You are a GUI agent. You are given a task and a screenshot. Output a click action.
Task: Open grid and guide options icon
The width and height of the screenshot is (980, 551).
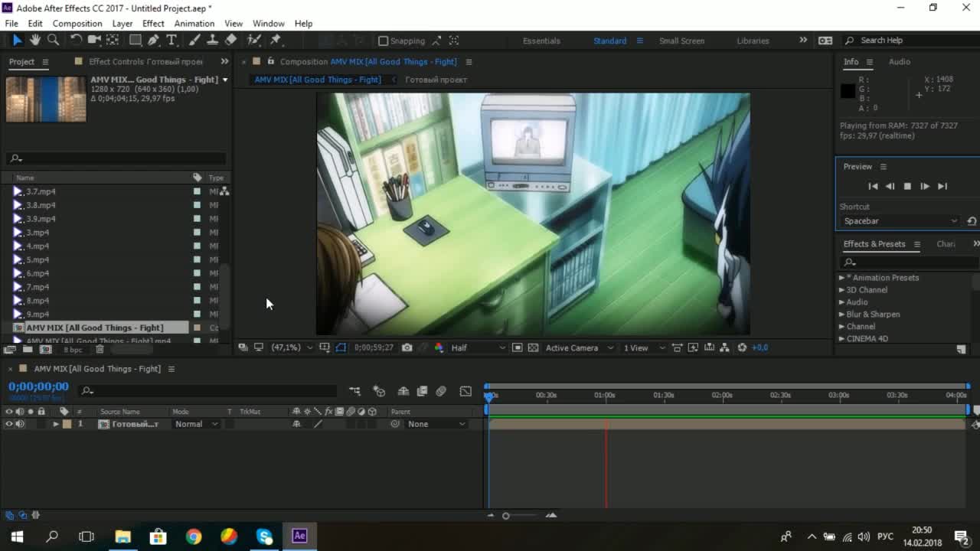[x=325, y=347]
